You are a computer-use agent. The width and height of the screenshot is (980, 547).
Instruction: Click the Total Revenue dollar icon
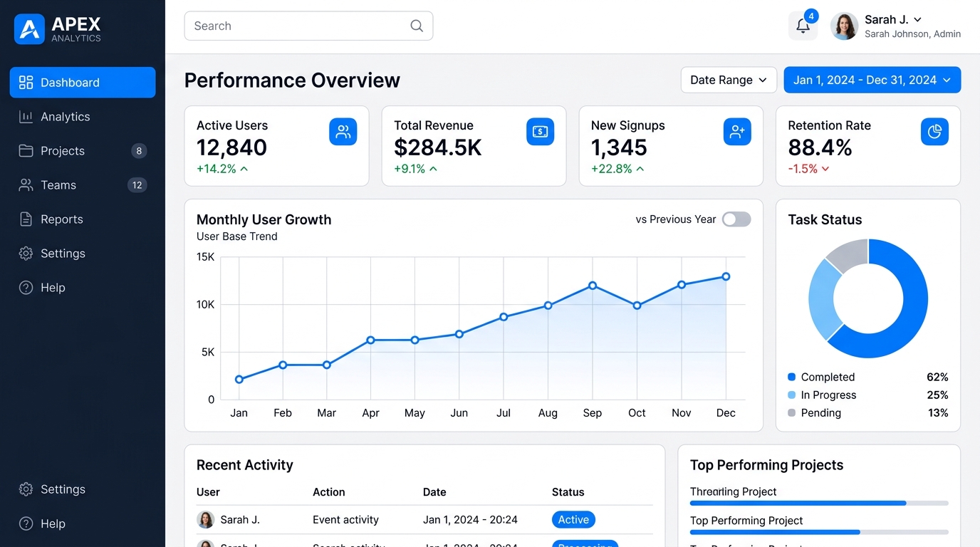pos(540,131)
